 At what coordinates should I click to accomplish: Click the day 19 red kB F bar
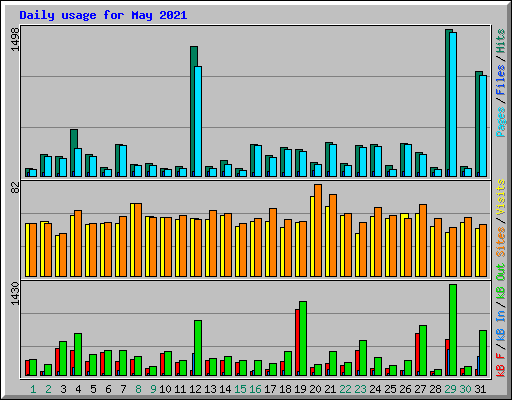297,343
